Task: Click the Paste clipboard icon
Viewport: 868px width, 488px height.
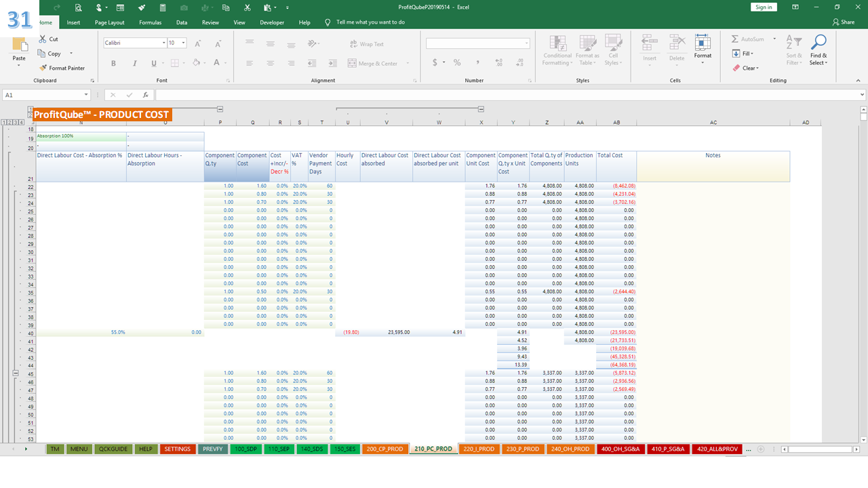Action: pos(19,45)
